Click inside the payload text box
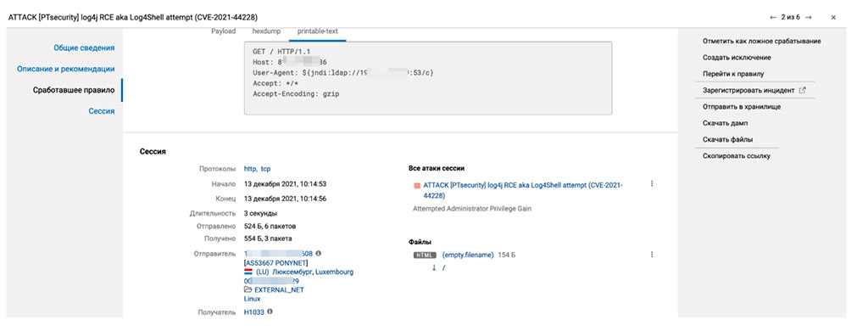The image size is (868, 331). coord(428,78)
